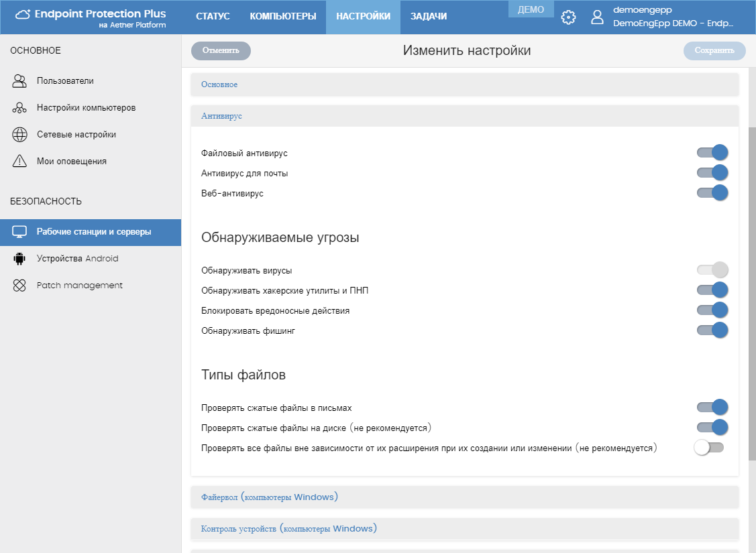
Task: Disable the Файловый антивирус toggle
Action: click(712, 153)
